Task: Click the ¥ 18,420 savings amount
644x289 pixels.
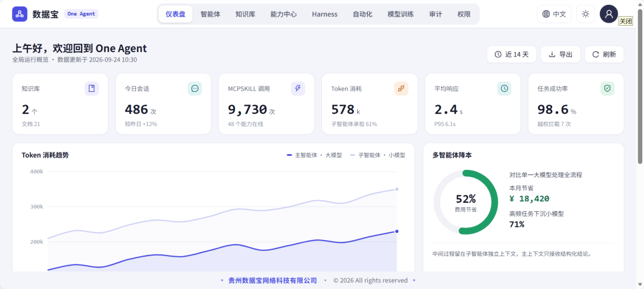Action: coord(529,199)
